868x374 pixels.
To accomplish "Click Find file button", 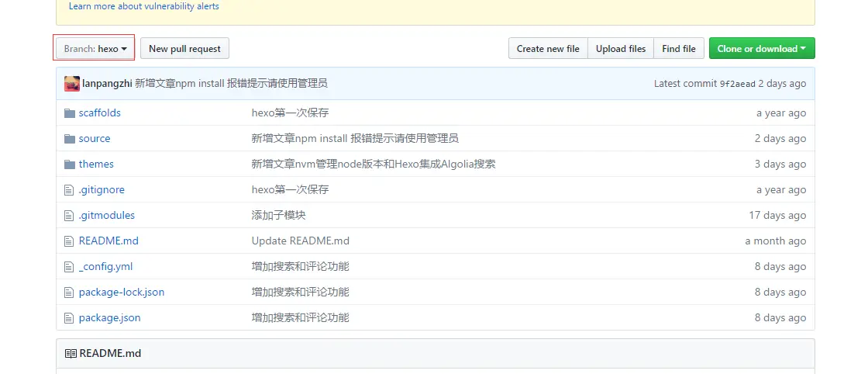I will 679,49.
